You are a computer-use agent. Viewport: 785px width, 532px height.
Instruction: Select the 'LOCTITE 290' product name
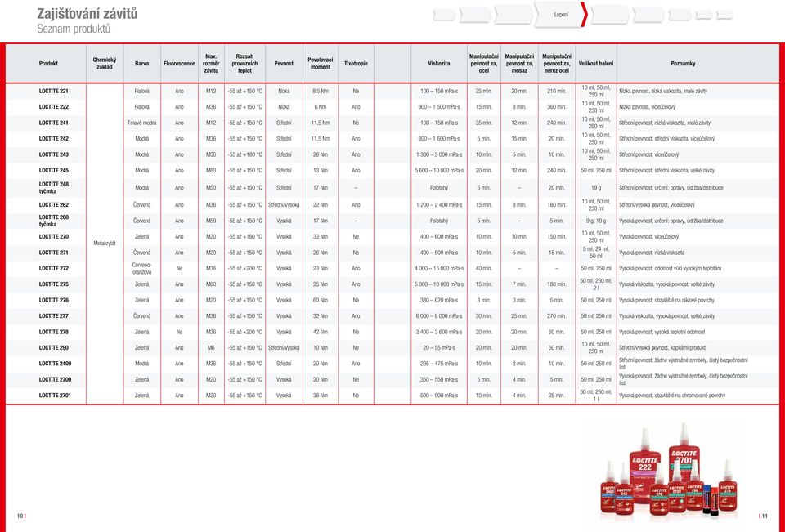click(54, 348)
